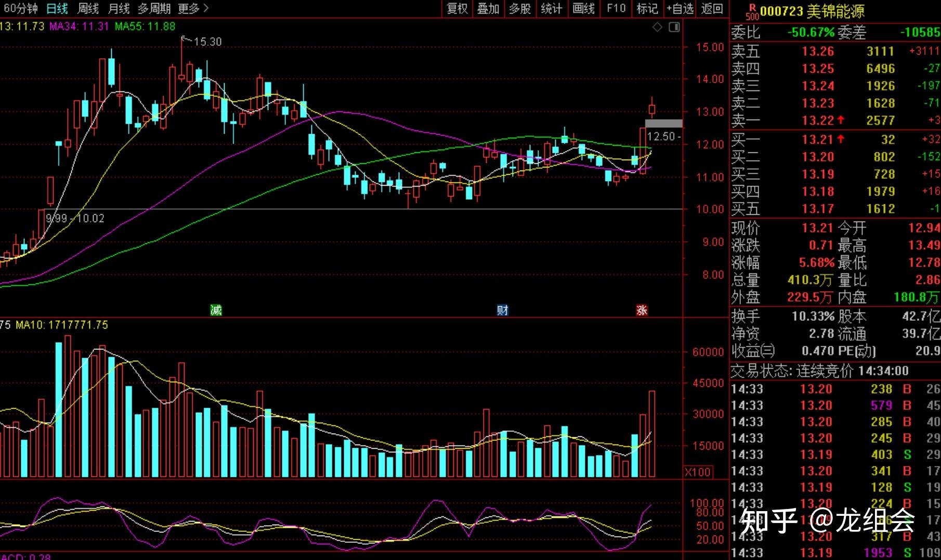Click the 叠加 overlay button

[x=488, y=8]
